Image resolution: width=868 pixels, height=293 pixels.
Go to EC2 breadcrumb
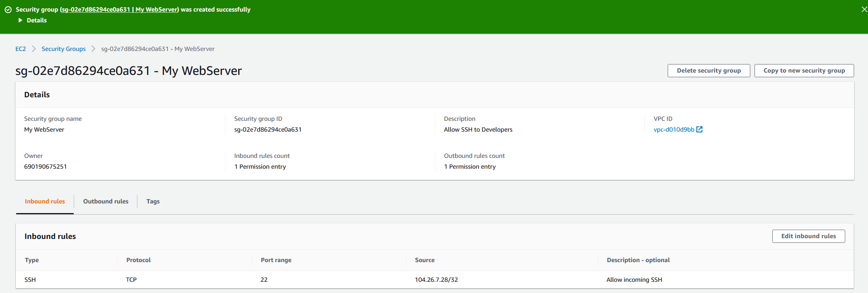pos(21,49)
